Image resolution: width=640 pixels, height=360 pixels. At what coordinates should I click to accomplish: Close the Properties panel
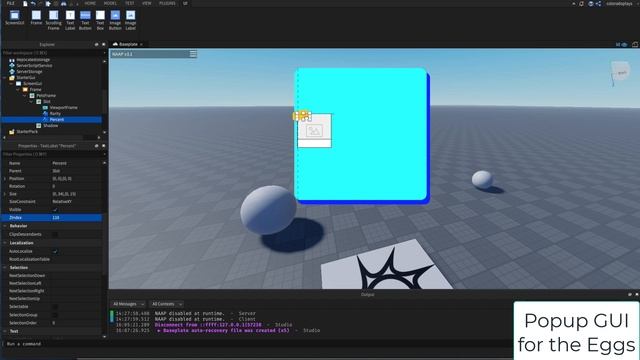click(x=104, y=146)
